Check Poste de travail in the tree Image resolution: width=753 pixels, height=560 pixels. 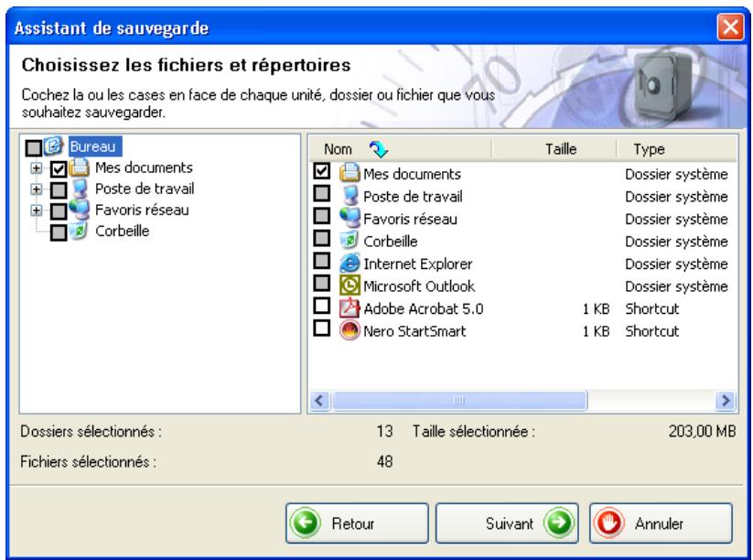(59, 189)
